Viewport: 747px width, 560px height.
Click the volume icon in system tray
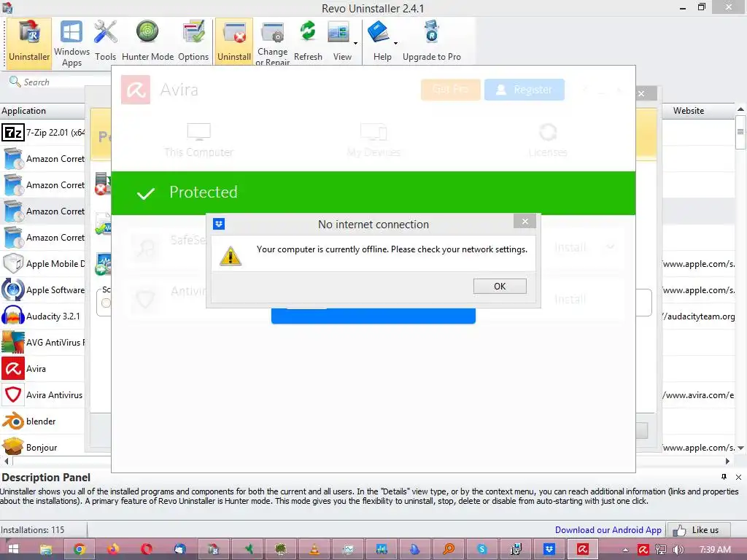coord(678,550)
